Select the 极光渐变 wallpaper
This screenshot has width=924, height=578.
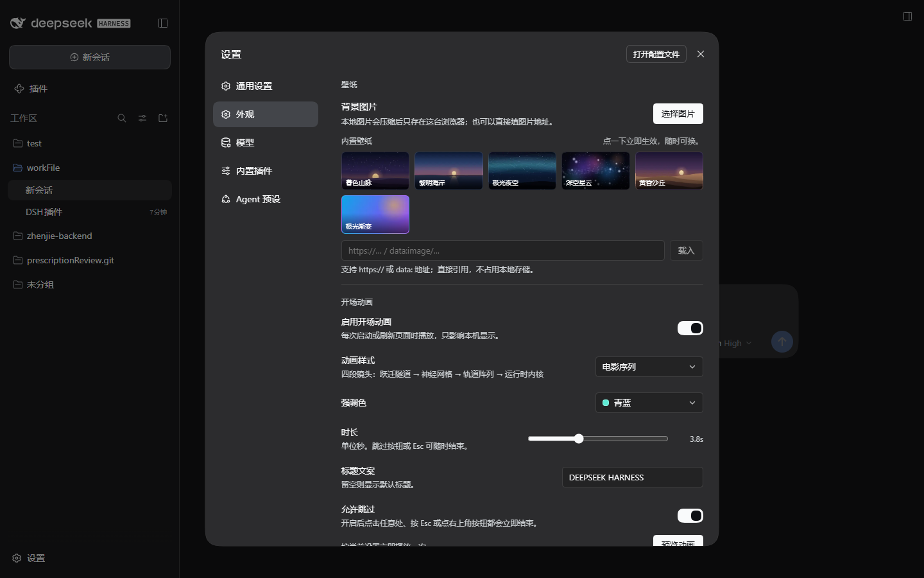[375, 215]
